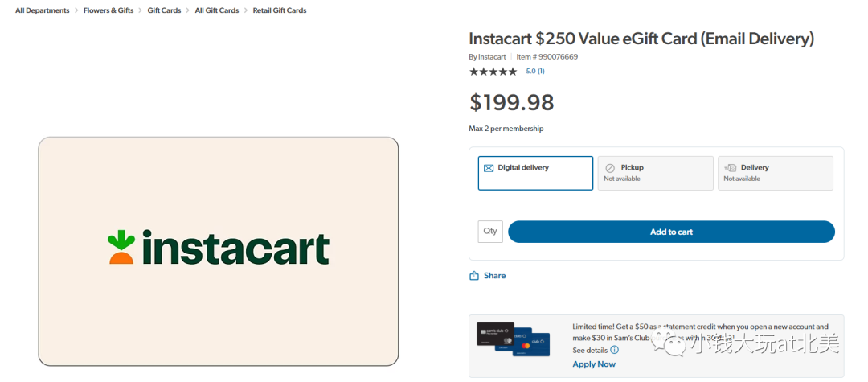Screen dimensions: 868x382
Task: Click the Delivery truck icon
Action: (x=730, y=168)
